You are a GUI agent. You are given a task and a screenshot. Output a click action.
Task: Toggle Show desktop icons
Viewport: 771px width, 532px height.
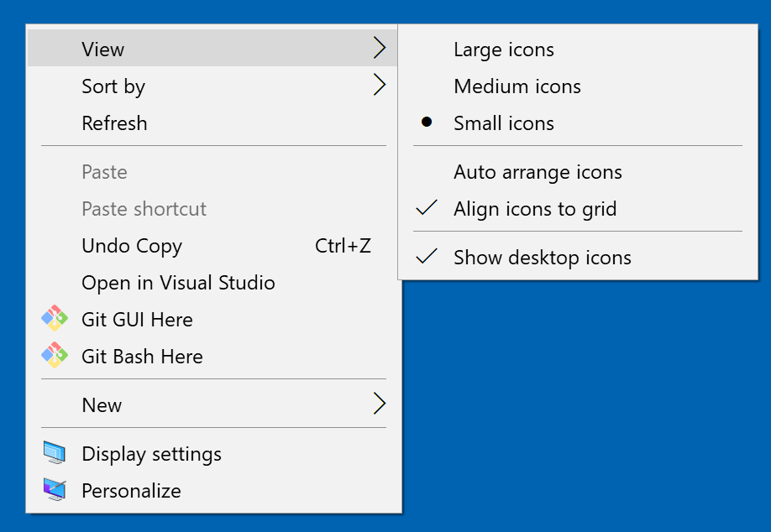click(x=578, y=258)
